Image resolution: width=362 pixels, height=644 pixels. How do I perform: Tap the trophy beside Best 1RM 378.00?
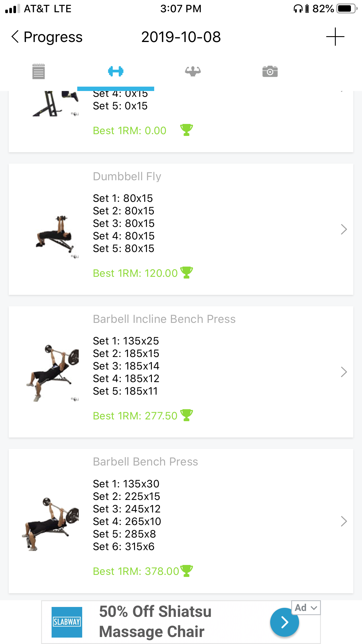point(187,571)
